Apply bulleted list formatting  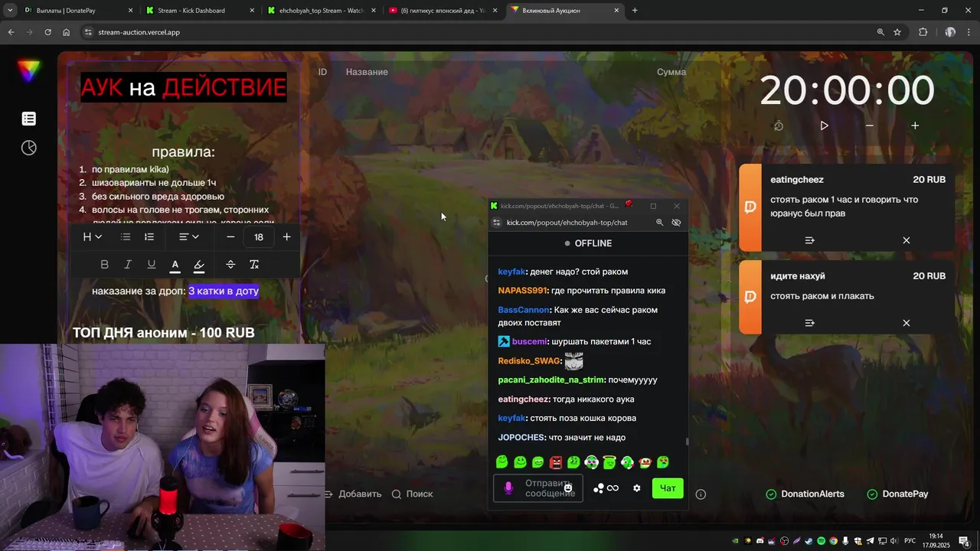[126, 237]
